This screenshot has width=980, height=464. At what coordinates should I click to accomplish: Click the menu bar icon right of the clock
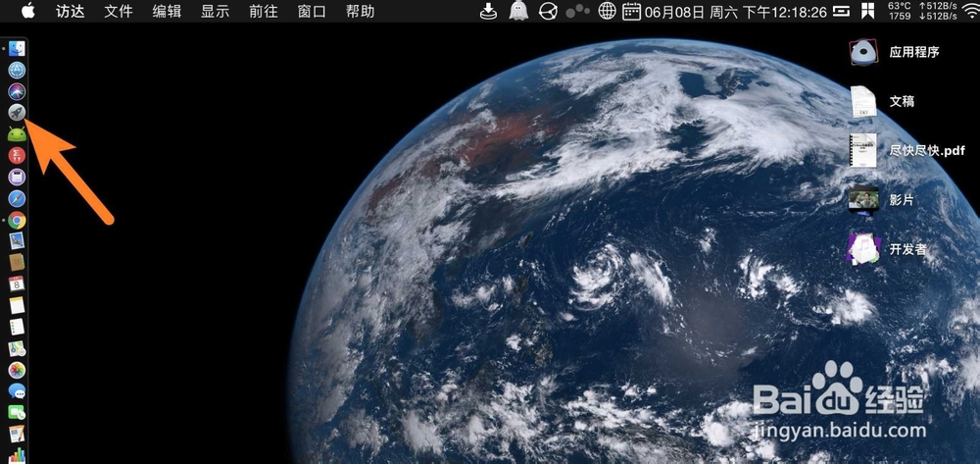coord(843,11)
